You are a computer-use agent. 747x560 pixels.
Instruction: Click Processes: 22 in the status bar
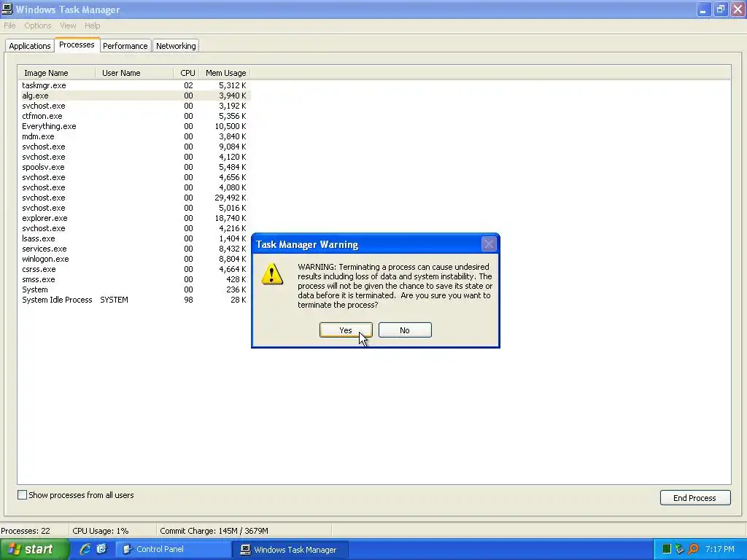click(26, 531)
